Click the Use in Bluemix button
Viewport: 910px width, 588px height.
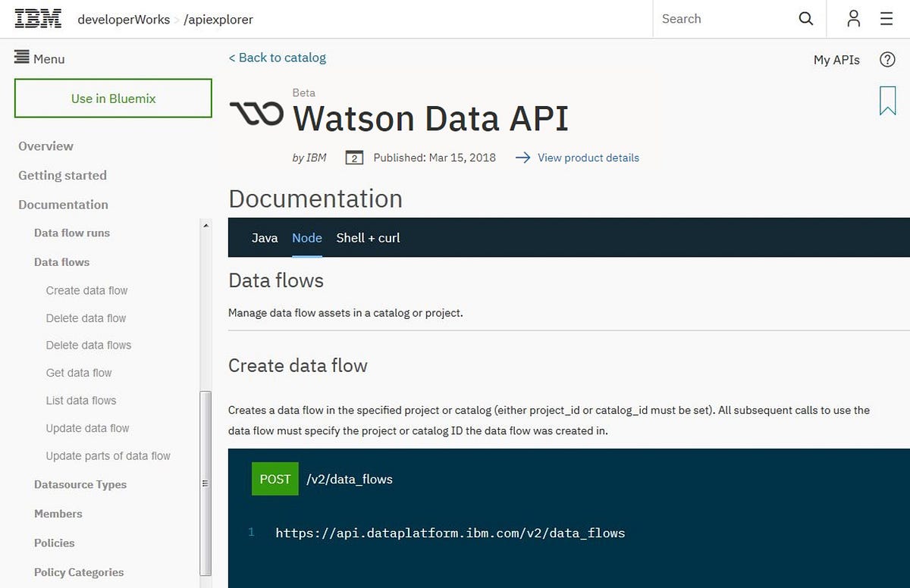point(112,99)
